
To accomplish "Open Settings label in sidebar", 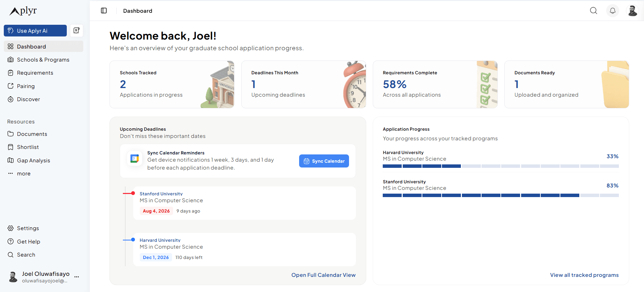I will pos(28,228).
